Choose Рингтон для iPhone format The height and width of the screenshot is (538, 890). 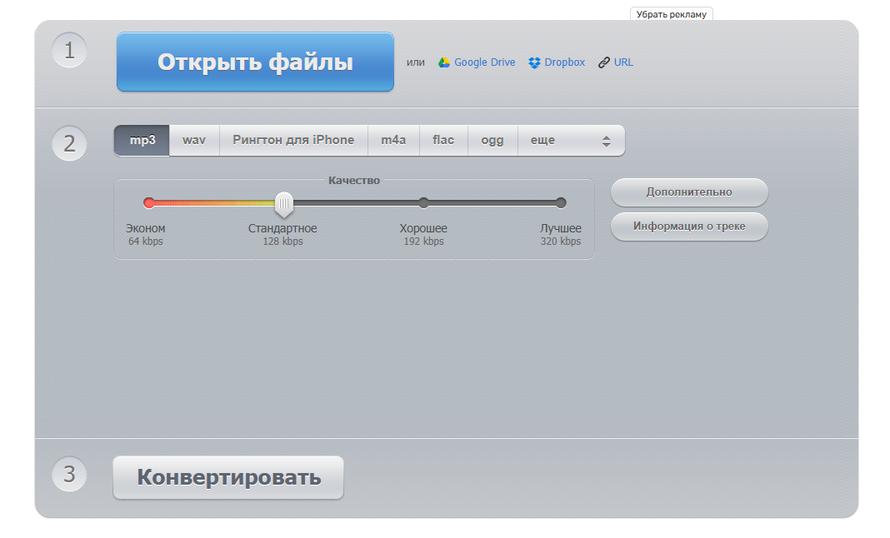click(x=293, y=140)
